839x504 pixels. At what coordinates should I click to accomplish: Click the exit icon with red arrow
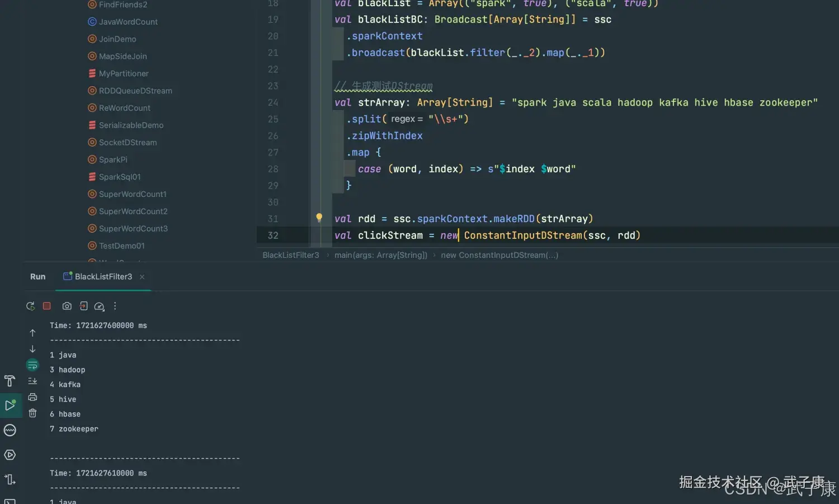coord(83,306)
